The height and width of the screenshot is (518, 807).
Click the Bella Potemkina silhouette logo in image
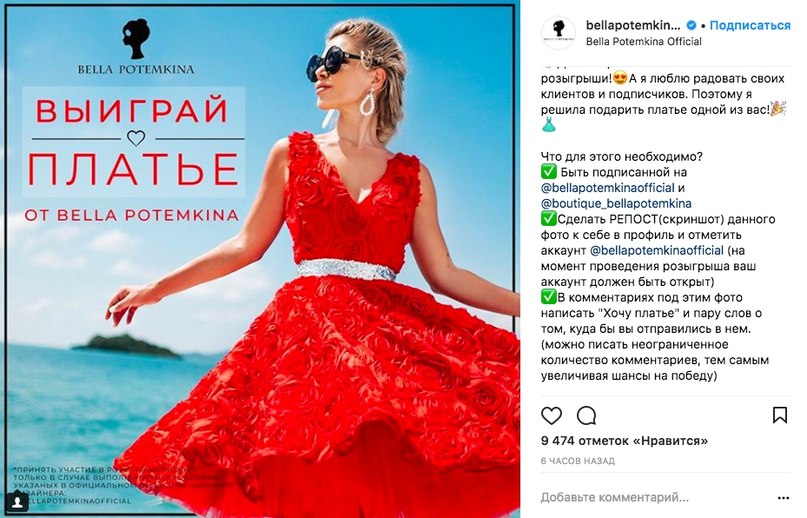[136, 39]
